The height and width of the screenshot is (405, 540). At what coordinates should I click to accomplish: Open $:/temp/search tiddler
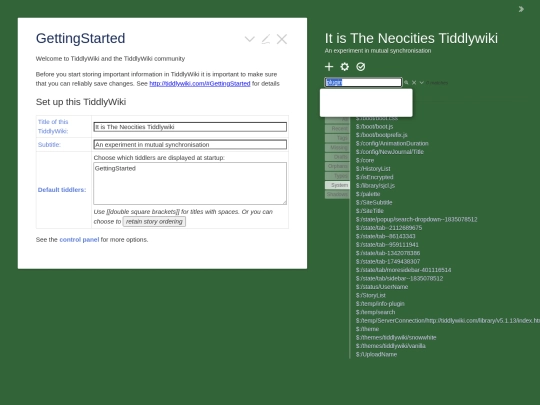pos(375,312)
